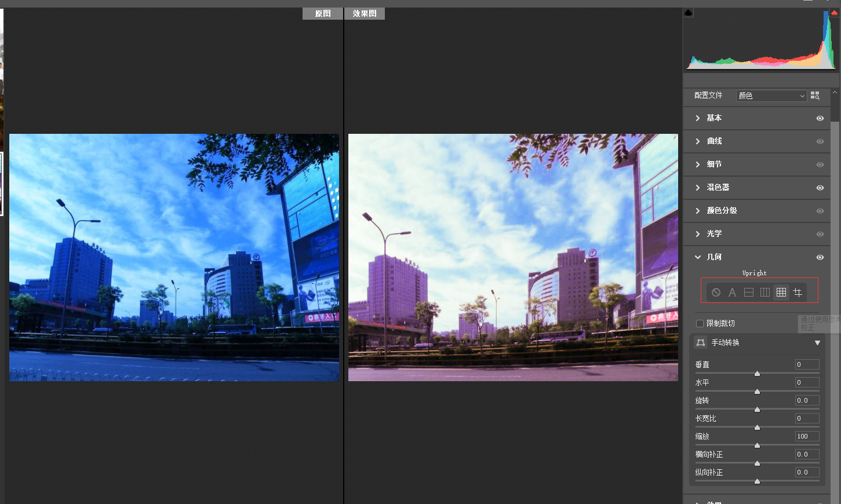Click the 纵向补正 value field
This screenshot has height=504, width=841.
click(x=807, y=472)
